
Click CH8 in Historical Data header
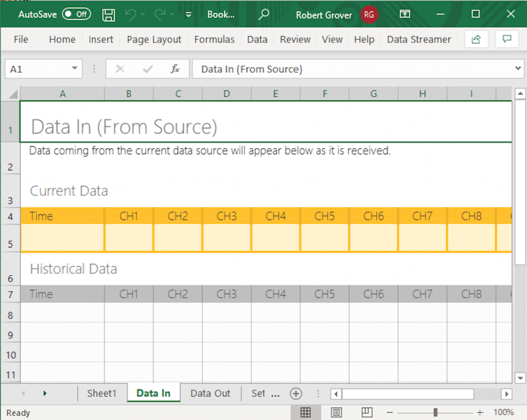click(471, 294)
